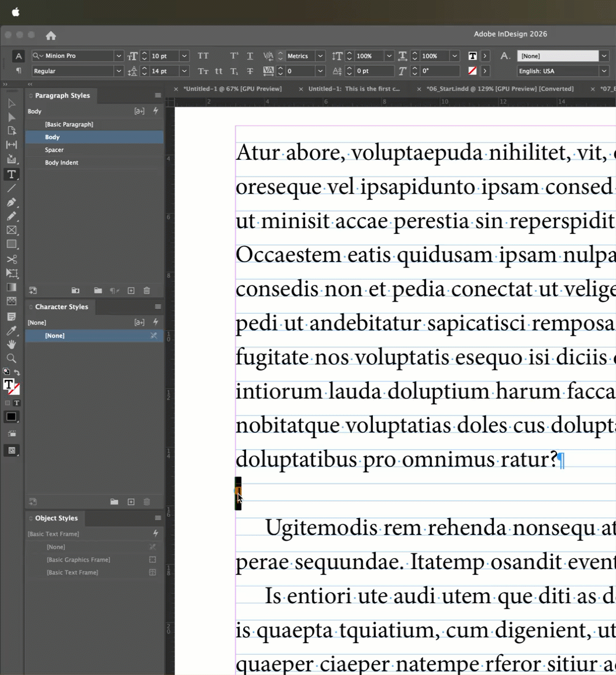The image size is (616, 675).
Task: Select the Zoom tool
Action: pos(12,358)
